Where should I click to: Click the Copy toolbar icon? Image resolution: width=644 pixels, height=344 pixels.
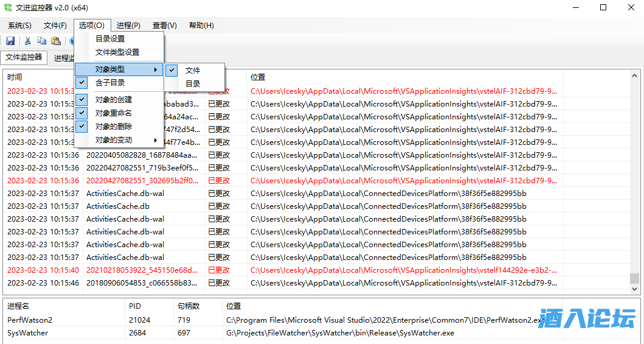click(x=41, y=41)
